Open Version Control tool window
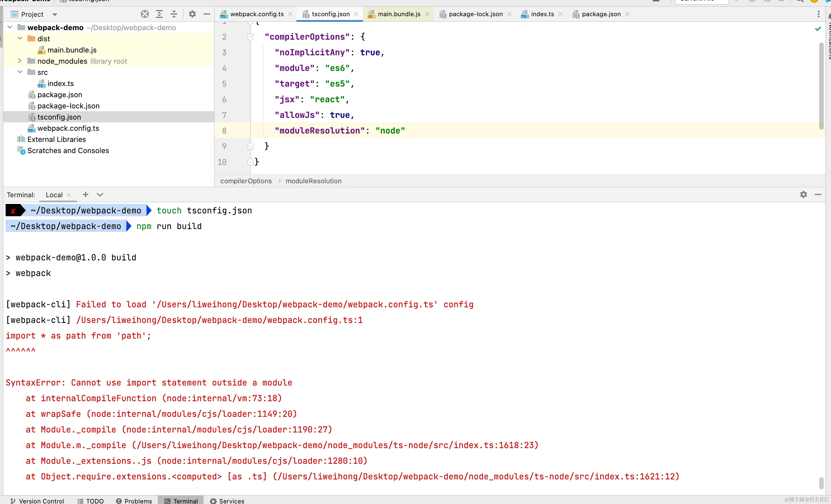 37,501
